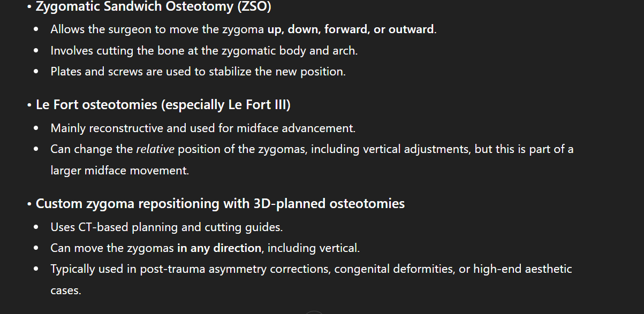Click the line about cutting the zygomatic body

[x=204, y=51]
